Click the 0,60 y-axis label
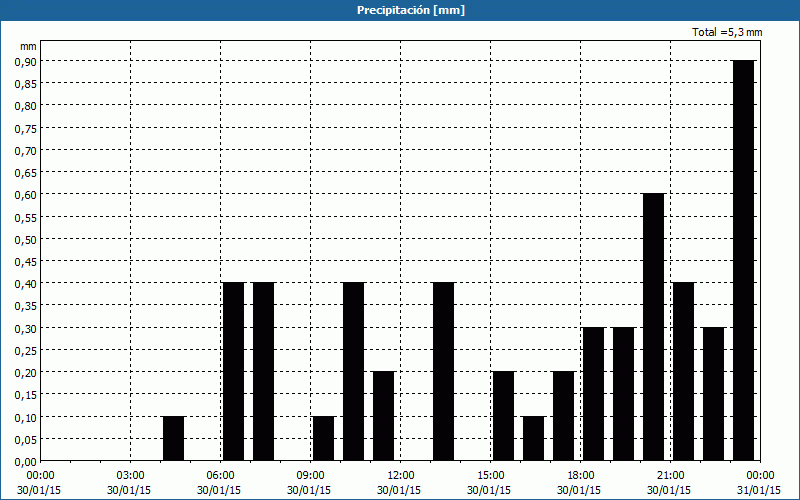 coord(26,195)
